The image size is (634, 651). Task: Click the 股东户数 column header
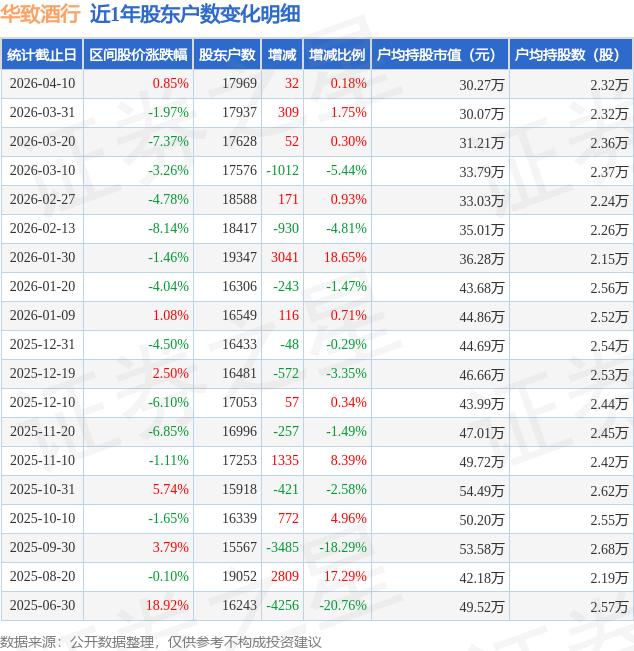click(x=228, y=55)
